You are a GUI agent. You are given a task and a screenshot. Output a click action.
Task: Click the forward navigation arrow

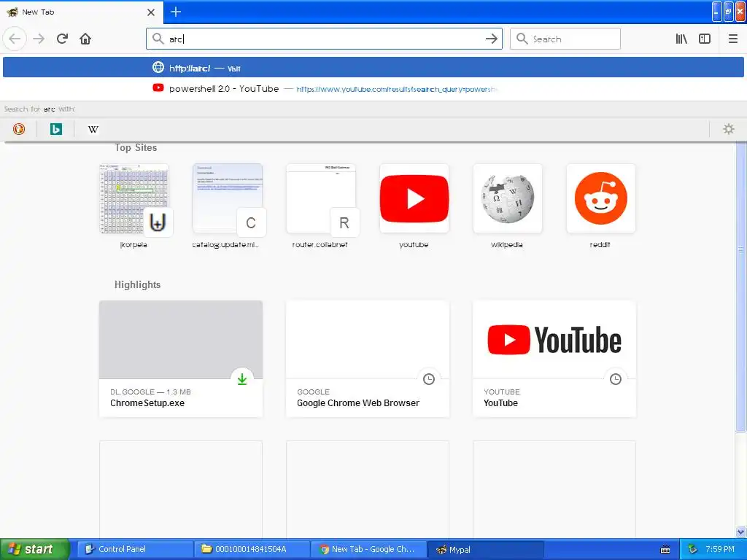coord(39,39)
